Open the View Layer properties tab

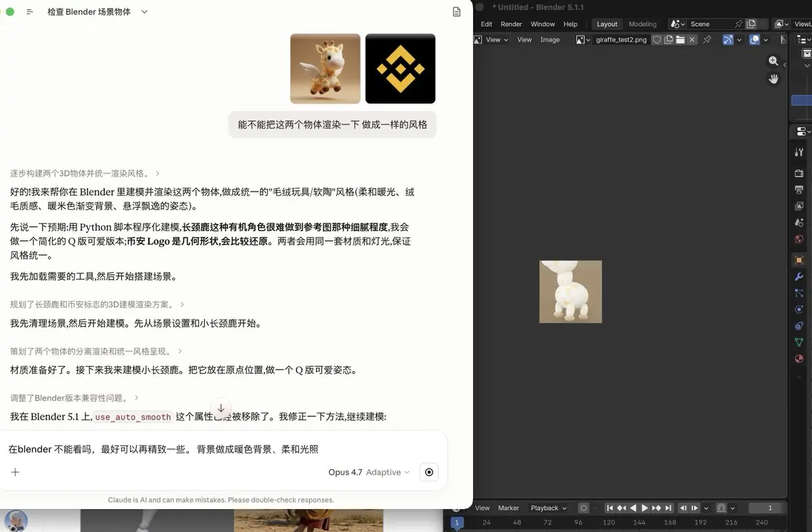click(799, 206)
